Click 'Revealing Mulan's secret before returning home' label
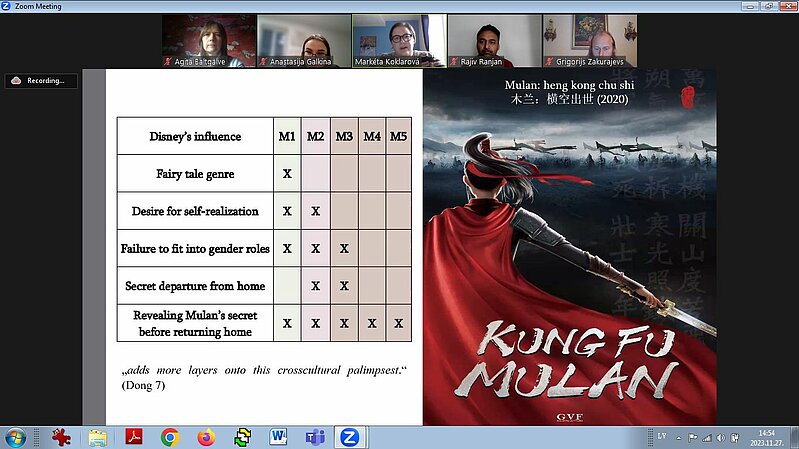This screenshot has height=449, width=799. 195,324
